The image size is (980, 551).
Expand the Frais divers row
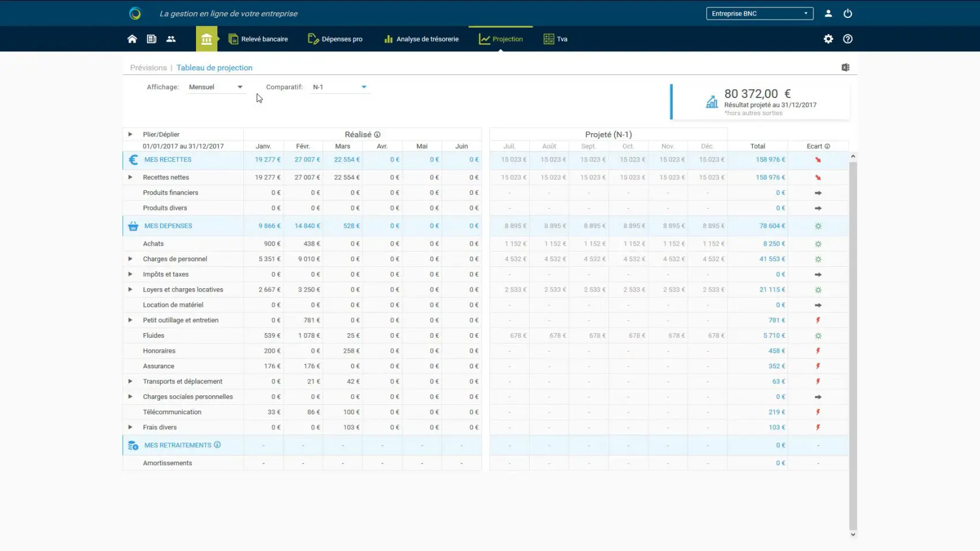(130, 427)
